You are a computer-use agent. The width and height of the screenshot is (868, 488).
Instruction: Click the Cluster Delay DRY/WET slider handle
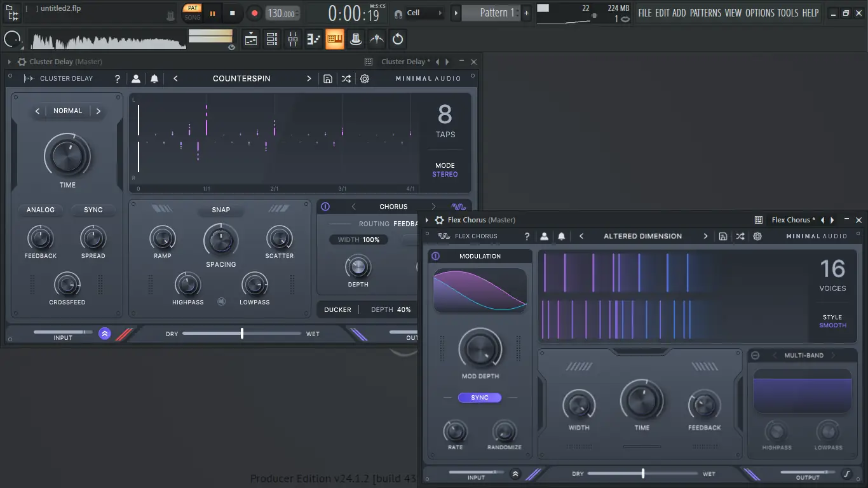pyautogui.click(x=242, y=334)
